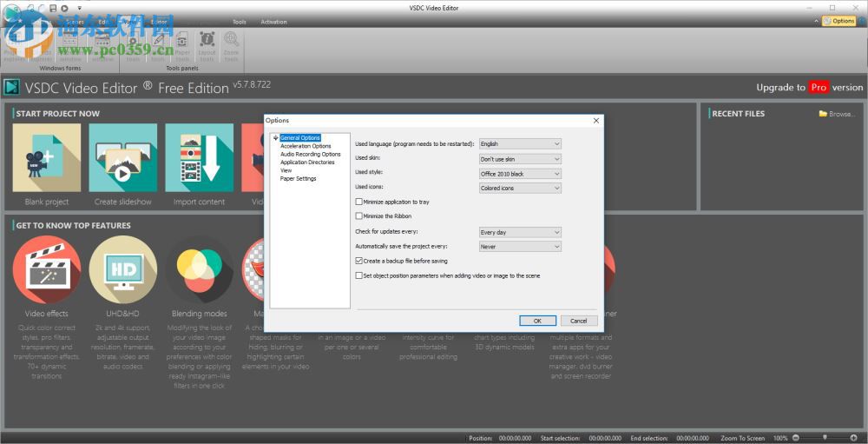Enable Minimize application to tray
The width and height of the screenshot is (868, 444).
(358, 202)
